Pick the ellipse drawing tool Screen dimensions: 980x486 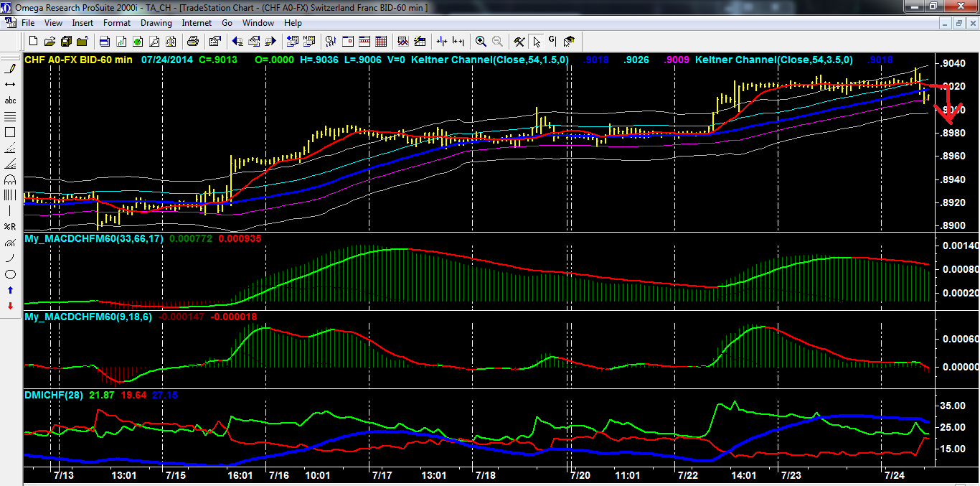pos(10,274)
